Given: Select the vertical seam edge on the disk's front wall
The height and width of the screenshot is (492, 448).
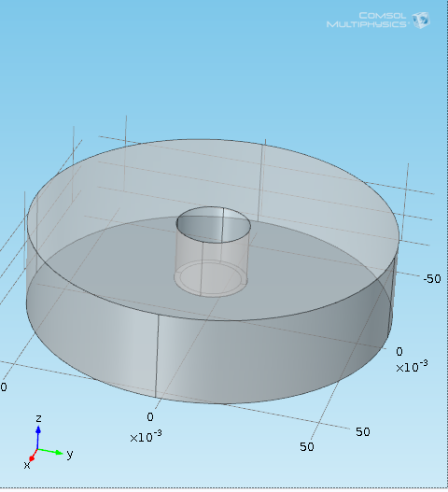Looking at the screenshot, I should click(x=157, y=356).
